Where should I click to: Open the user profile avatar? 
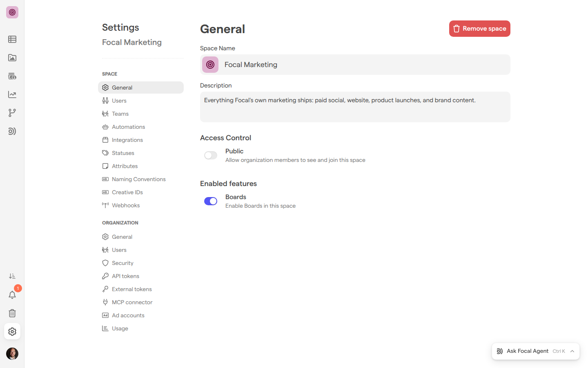(12, 354)
